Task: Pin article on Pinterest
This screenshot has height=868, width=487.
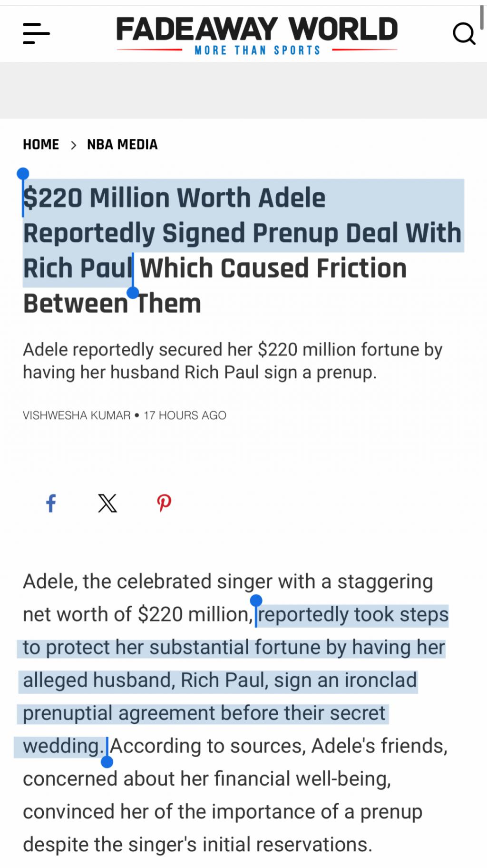Action: tap(164, 503)
